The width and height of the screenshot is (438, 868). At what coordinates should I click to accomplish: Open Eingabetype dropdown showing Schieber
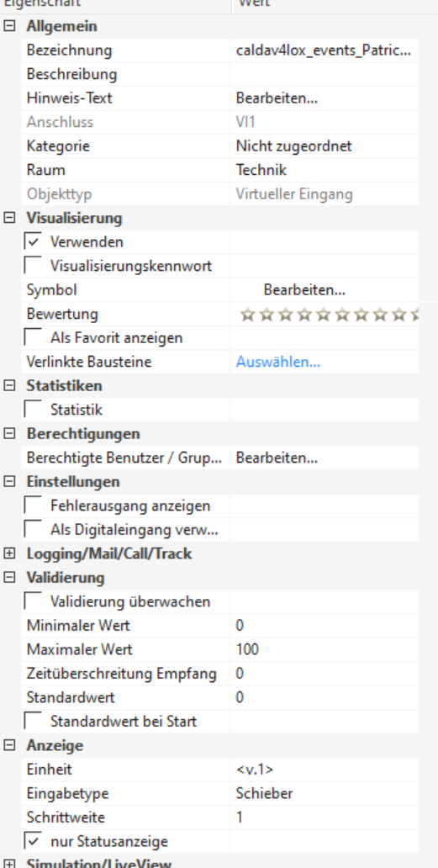click(x=325, y=793)
